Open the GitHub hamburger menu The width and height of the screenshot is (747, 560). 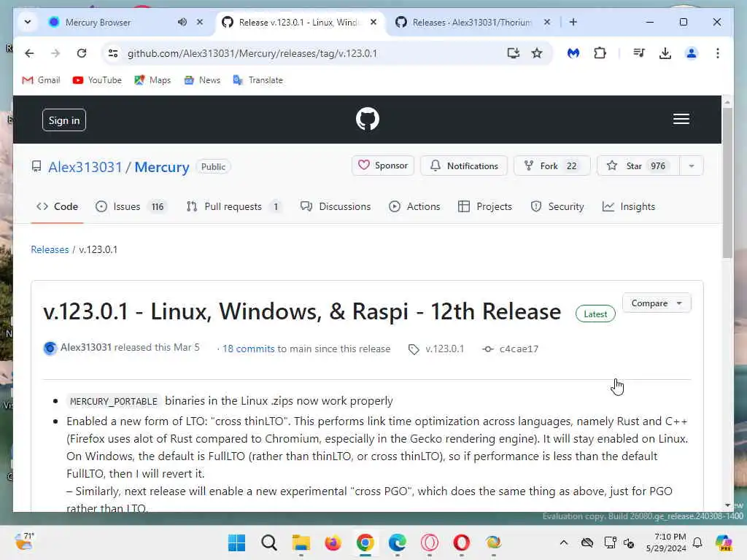point(681,119)
